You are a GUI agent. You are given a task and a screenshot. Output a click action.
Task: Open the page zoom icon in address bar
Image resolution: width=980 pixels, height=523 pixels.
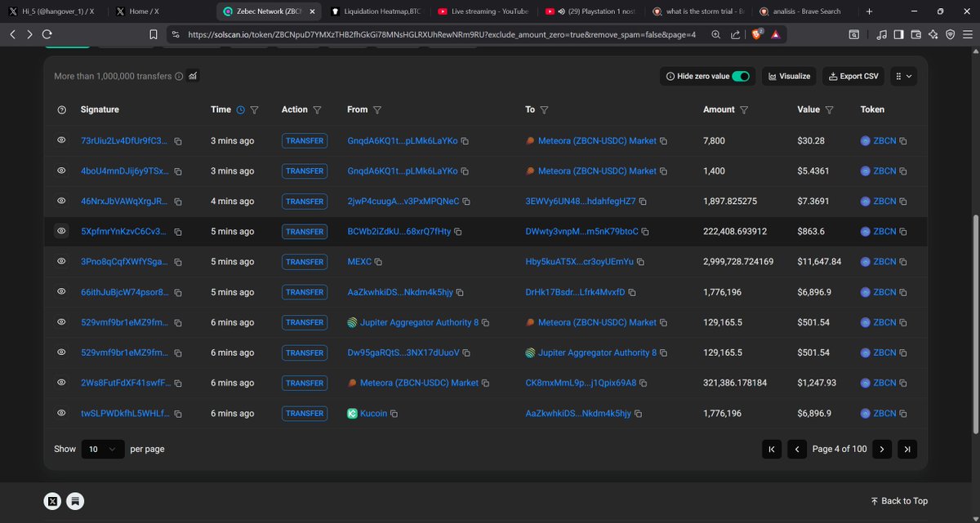(715, 35)
